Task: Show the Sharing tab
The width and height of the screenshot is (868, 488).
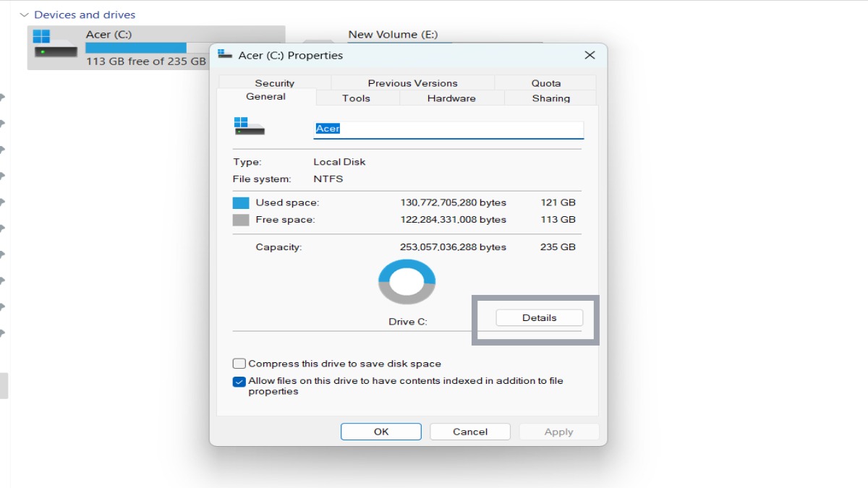Action: pyautogui.click(x=550, y=98)
